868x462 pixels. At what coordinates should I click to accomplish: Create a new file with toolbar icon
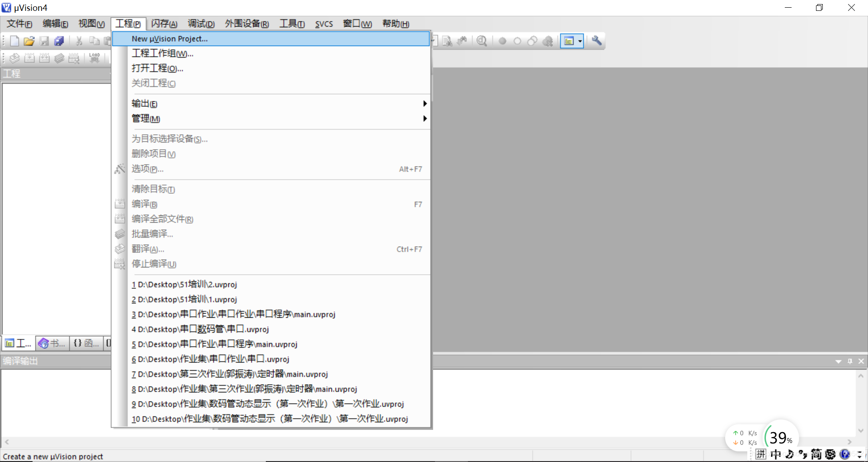coord(14,41)
